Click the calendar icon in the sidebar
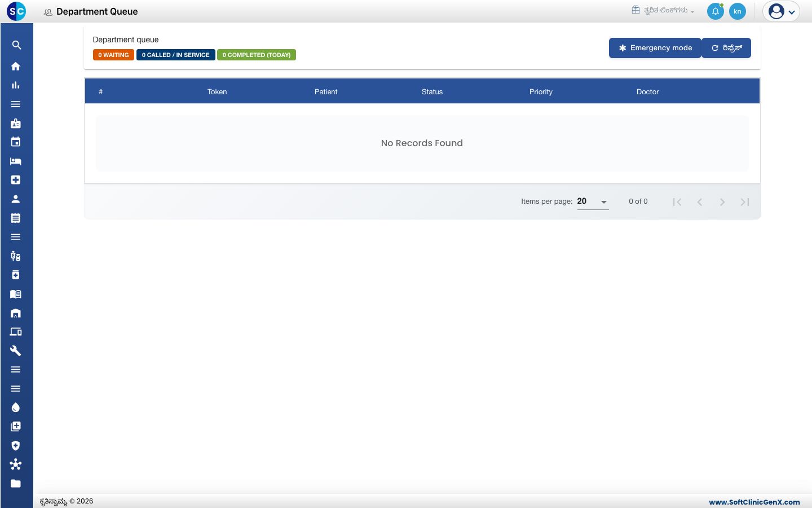 tap(16, 142)
